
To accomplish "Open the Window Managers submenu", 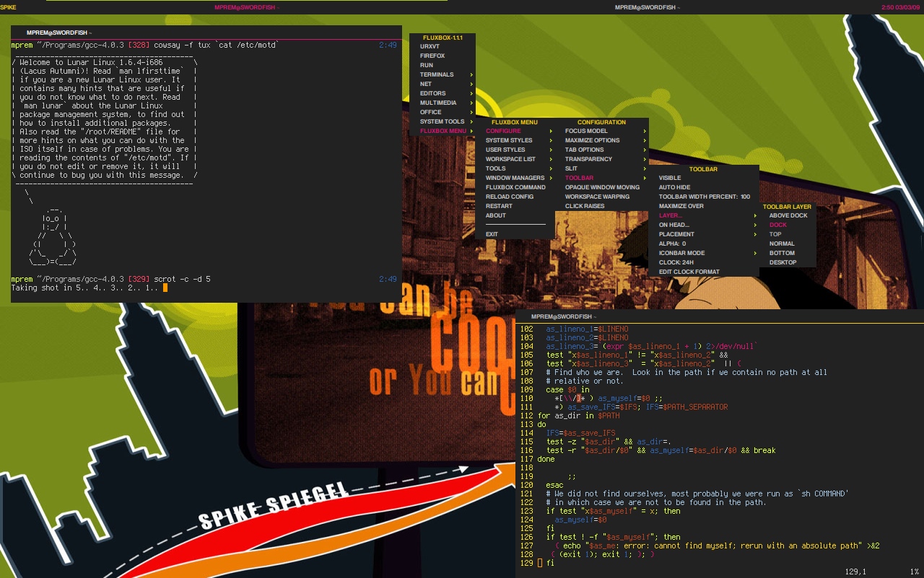I will click(x=515, y=178).
